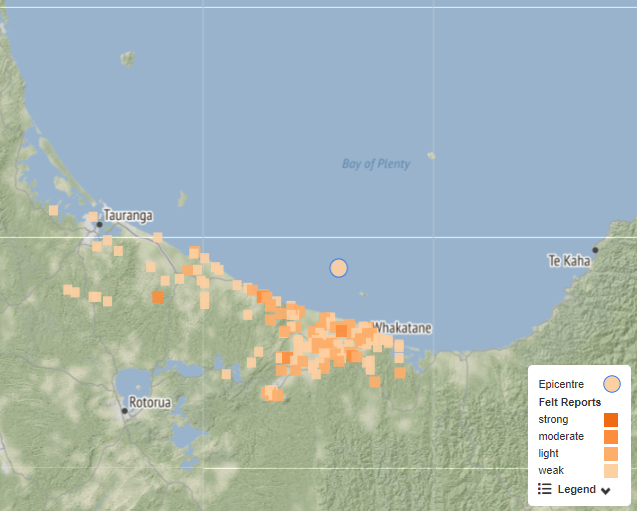The height and width of the screenshot is (511, 637).
Task: Click the Epicentre symbol in the legend
Action: click(611, 384)
